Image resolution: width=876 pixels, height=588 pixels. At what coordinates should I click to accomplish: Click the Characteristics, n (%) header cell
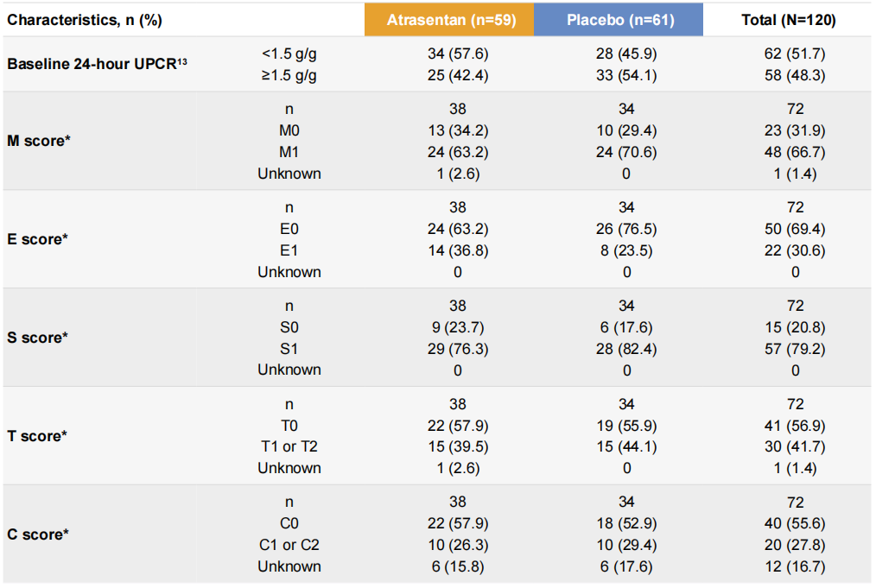pos(86,20)
